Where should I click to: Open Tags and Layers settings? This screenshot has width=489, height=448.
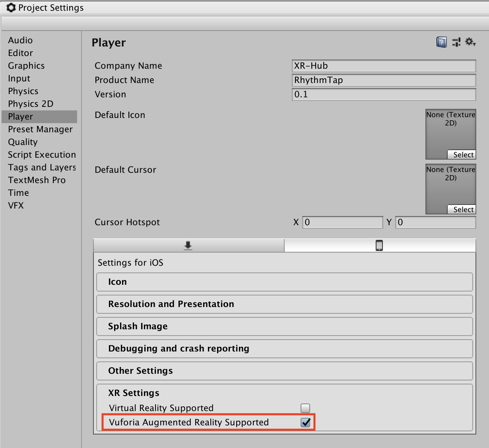point(42,168)
